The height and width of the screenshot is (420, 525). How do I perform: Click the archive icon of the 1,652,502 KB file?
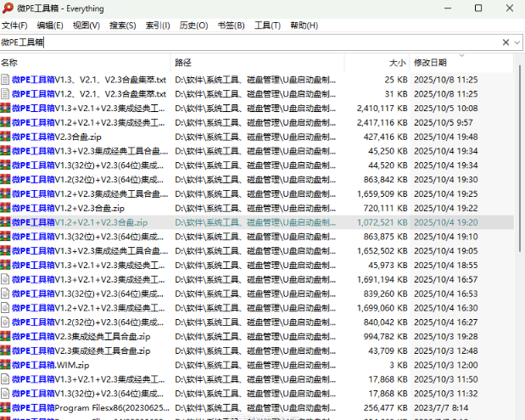coord(5,251)
